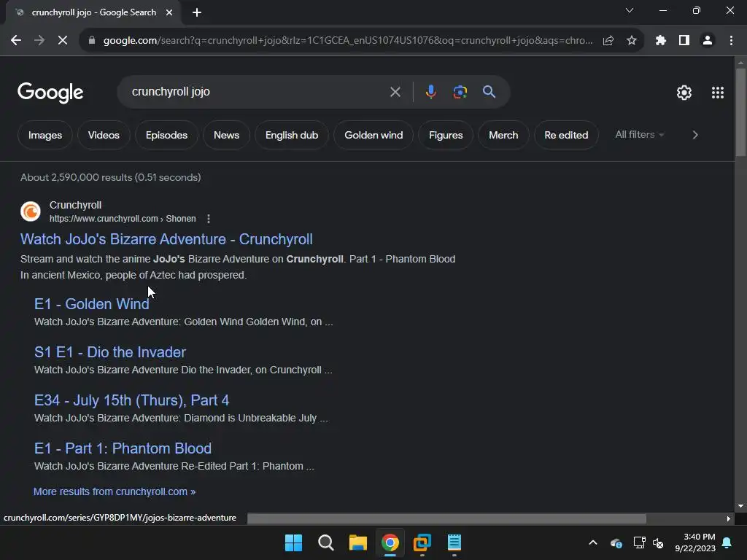
Task: Show hidden system tray icons
Action: click(x=593, y=542)
